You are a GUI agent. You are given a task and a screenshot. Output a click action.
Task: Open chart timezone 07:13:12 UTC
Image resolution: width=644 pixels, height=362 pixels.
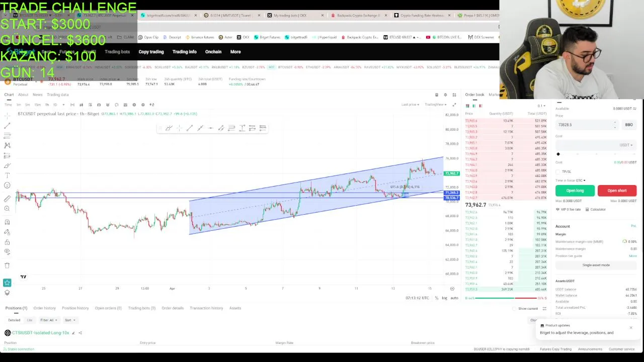[418, 298]
